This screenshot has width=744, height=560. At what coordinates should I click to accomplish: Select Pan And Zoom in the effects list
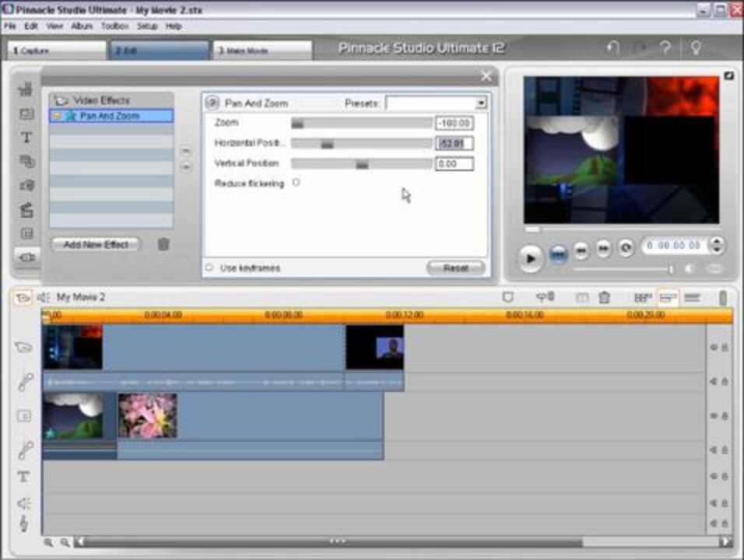pos(111,116)
